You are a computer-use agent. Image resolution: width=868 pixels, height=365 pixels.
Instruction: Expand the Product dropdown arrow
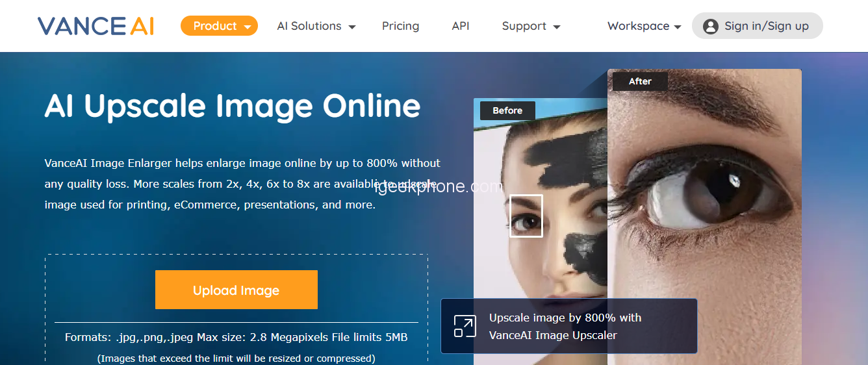coord(248,27)
